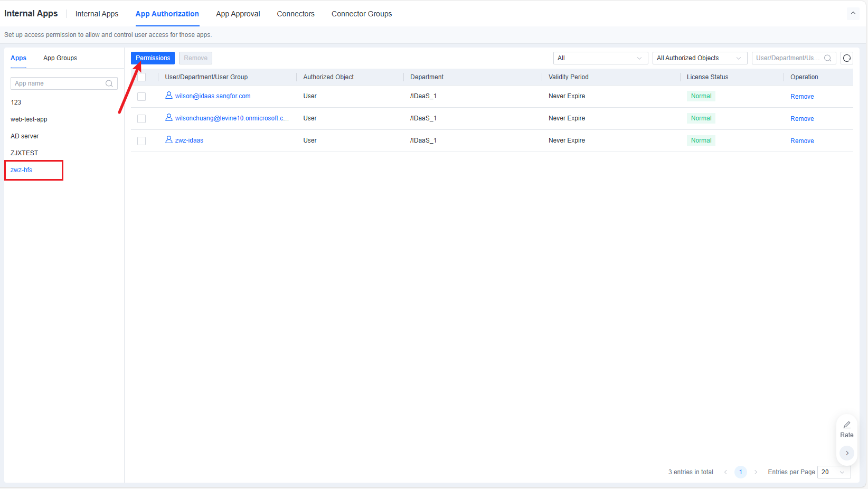
Task: Select app 123 in the list
Action: pos(16,102)
